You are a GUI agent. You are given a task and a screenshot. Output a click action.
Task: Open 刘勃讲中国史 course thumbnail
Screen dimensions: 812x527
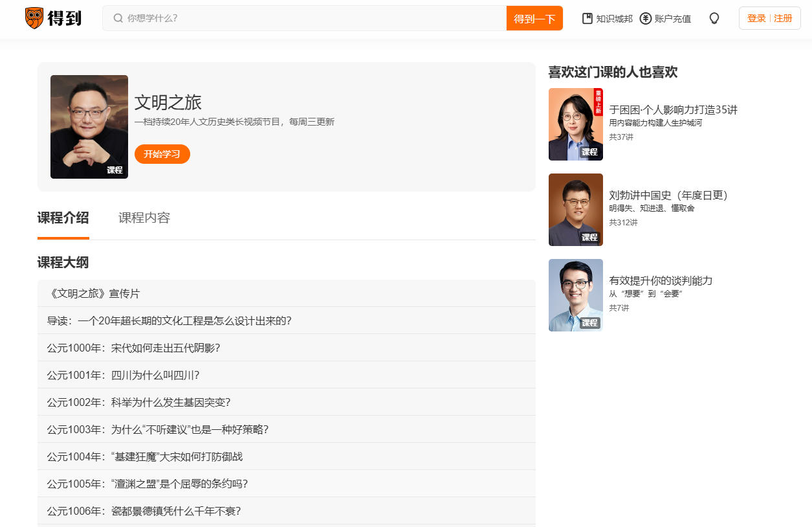point(575,210)
